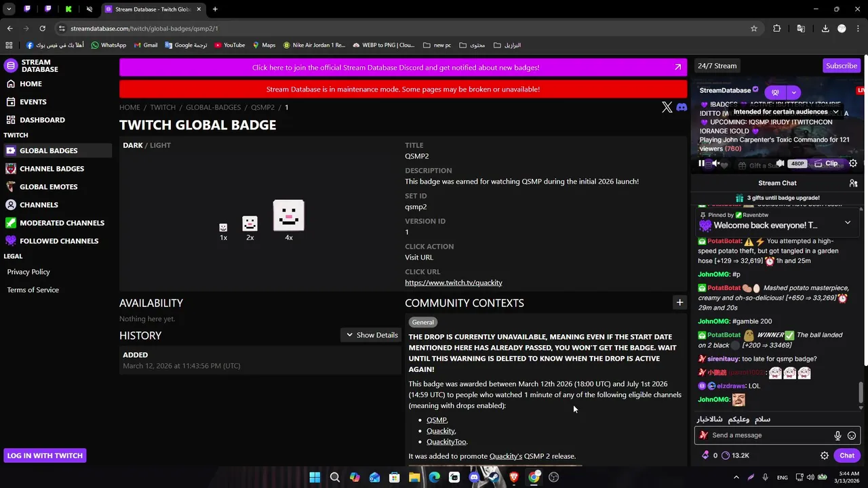Click the 1x badge preview image

223,228
